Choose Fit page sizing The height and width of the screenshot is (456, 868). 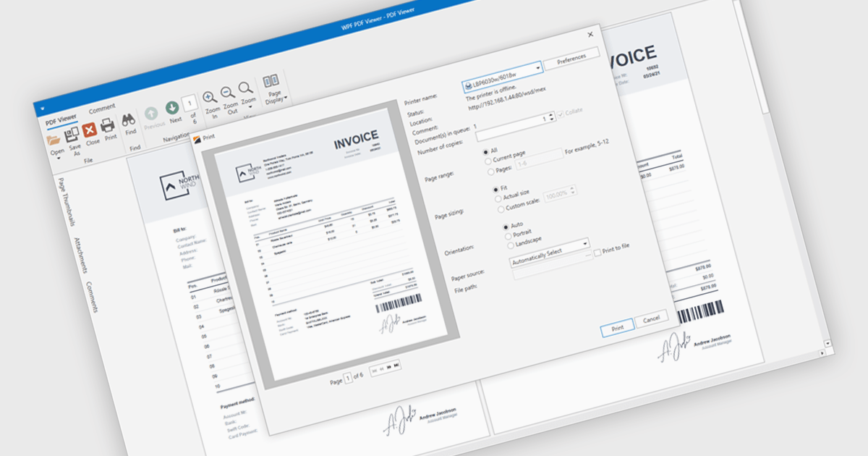coord(495,189)
